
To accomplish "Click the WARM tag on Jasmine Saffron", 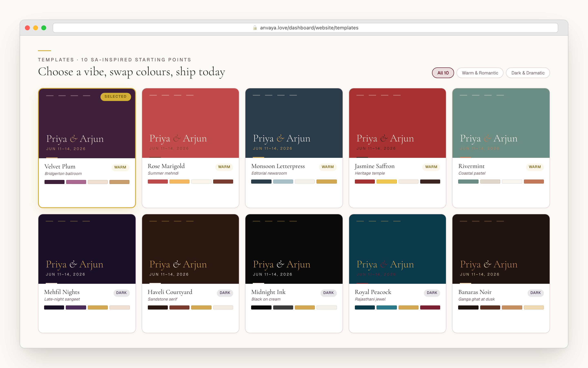I will tap(431, 167).
